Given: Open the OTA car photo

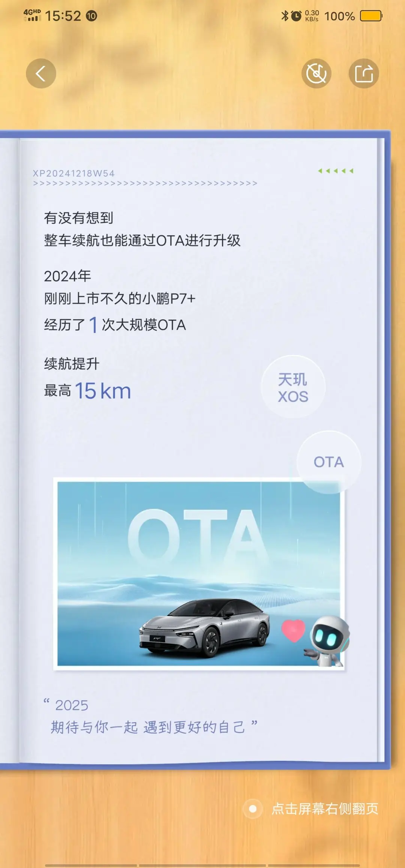Looking at the screenshot, I should (199, 574).
